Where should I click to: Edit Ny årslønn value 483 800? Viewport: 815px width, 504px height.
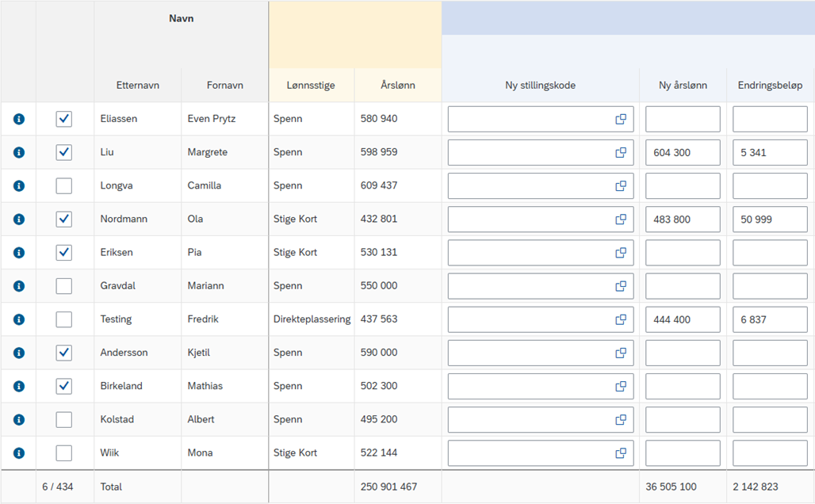pyautogui.click(x=683, y=220)
